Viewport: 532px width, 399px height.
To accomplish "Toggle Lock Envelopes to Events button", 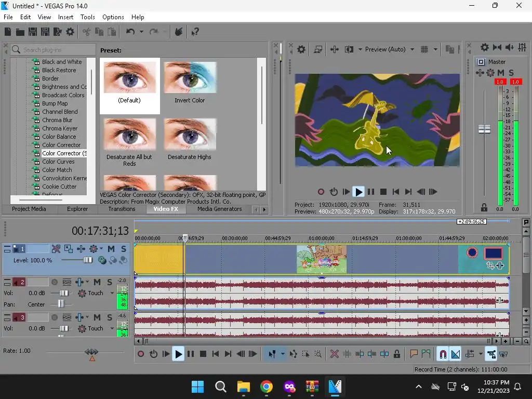I will tap(491, 354).
